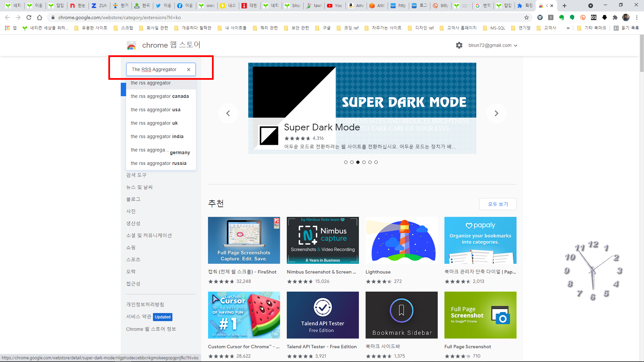Open a new browser tab
Screen dimensions: 644x362
(x=565, y=5)
